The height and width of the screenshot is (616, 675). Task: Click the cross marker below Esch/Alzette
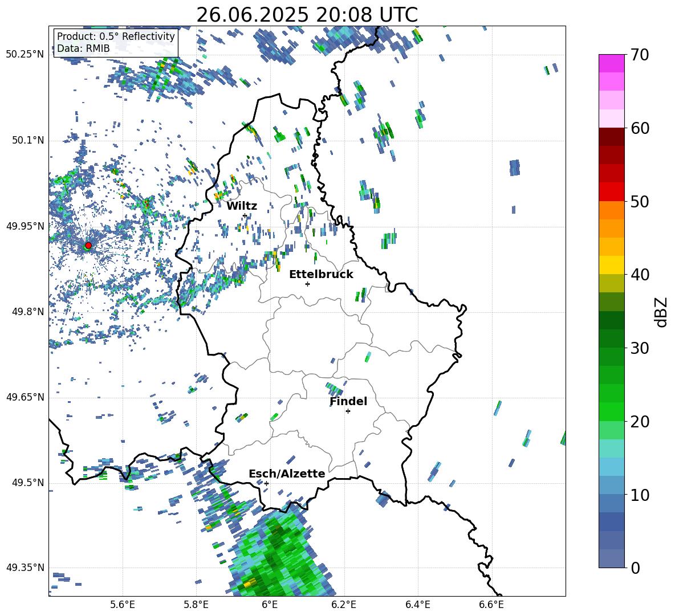266,483
